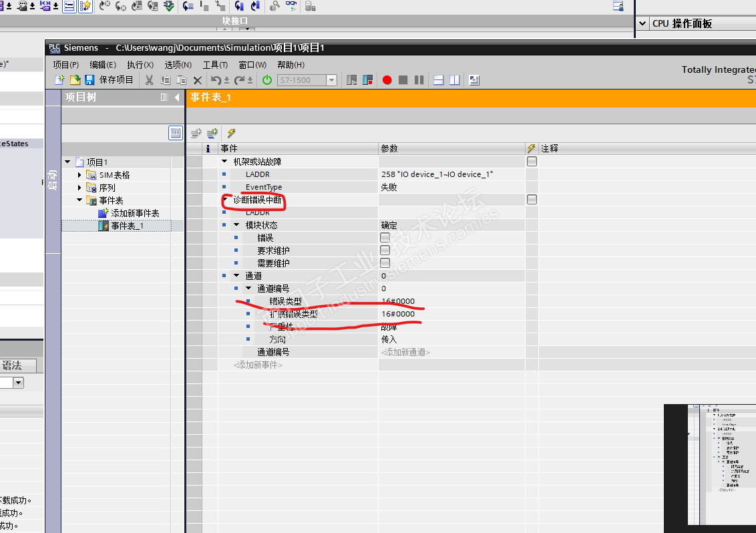Screen dimensions: 756x533
Task: Click the STOP simulation icon with red square
Action: click(367, 80)
